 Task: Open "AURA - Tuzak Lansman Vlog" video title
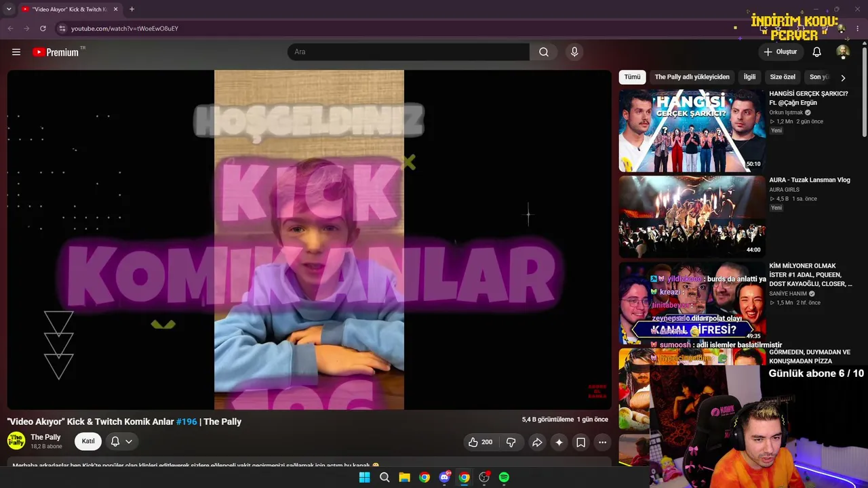pyautogui.click(x=810, y=180)
